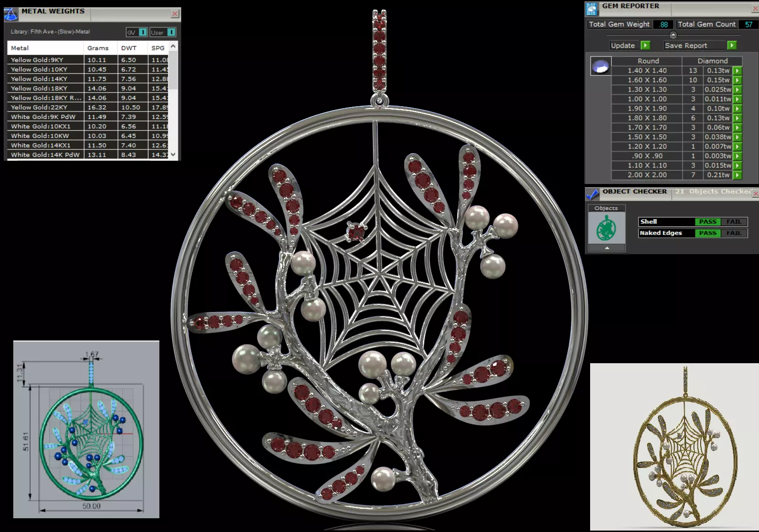
Task: Select the Yellow Gold:10KY row
Action: [x=88, y=69]
